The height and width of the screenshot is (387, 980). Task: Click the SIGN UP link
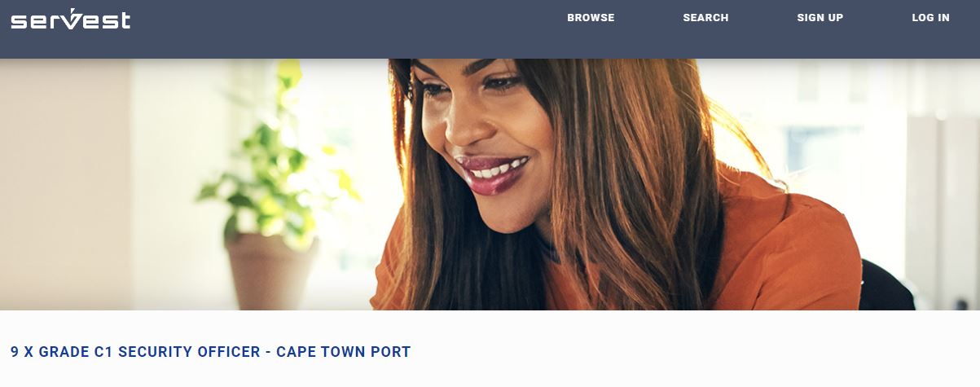[820, 18]
